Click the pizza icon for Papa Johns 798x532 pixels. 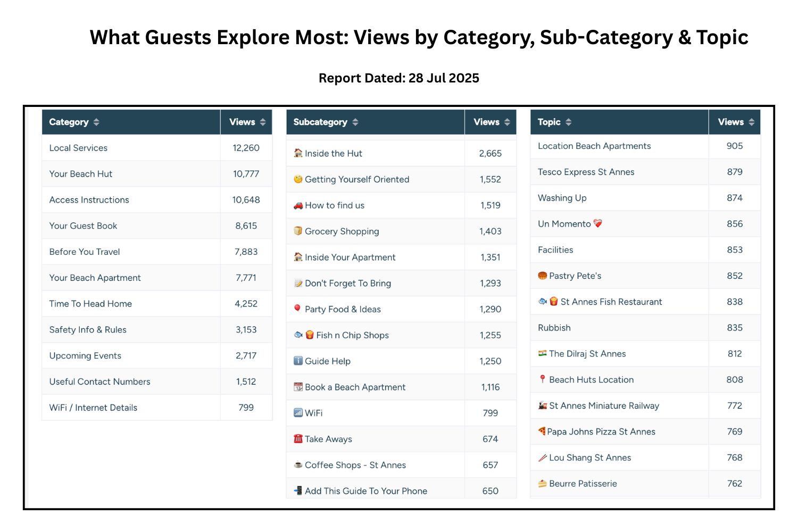tap(542, 431)
